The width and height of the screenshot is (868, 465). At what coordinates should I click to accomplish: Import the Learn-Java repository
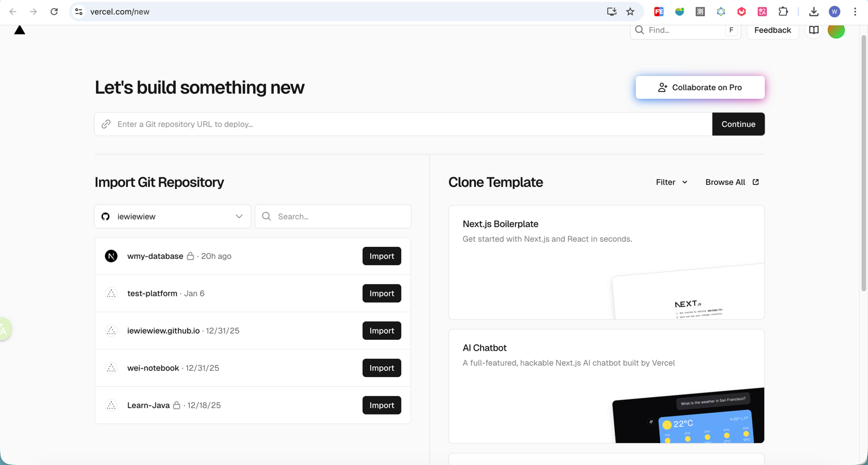pyautogui.click(x=382, y=405)
